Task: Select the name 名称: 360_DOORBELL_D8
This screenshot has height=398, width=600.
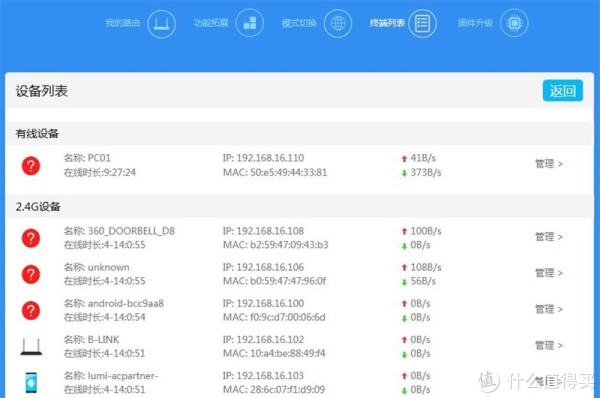Action: tap(119, 231)
